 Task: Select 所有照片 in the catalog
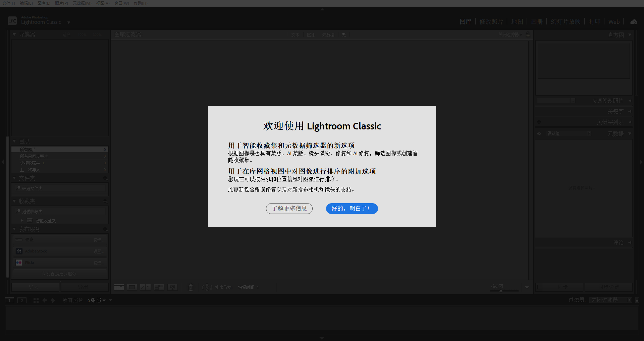[x=60, y=150]
